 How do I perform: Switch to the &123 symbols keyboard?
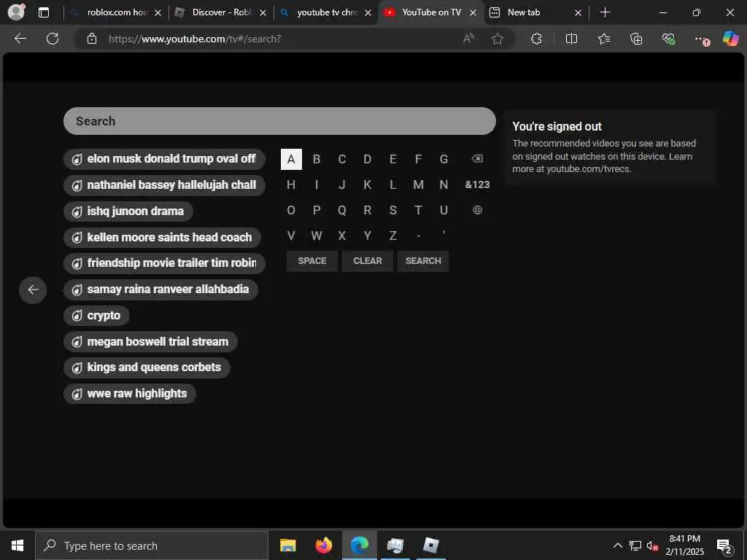point(477,184)
